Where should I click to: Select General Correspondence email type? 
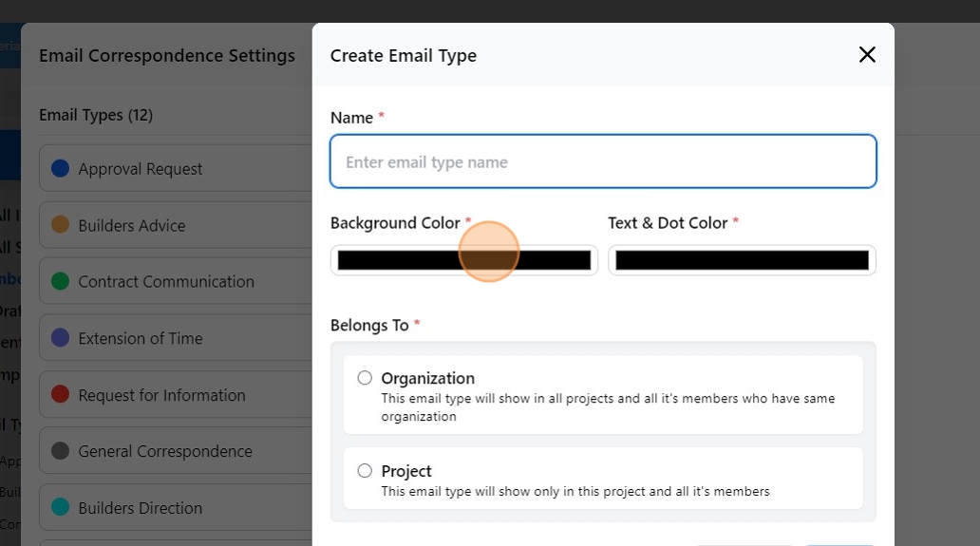[165, 452]
